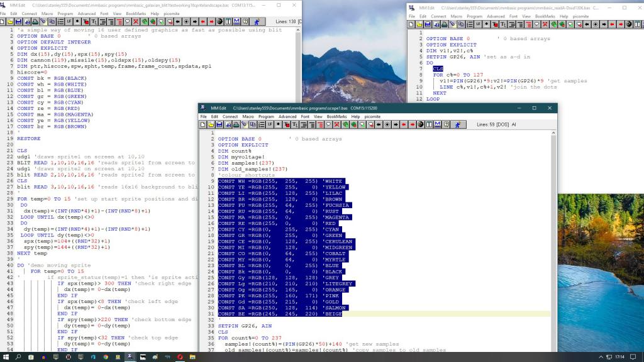Open the Font menu in galaxian window
The width and height of the screenshot is (644, 362).
[104, 13]
